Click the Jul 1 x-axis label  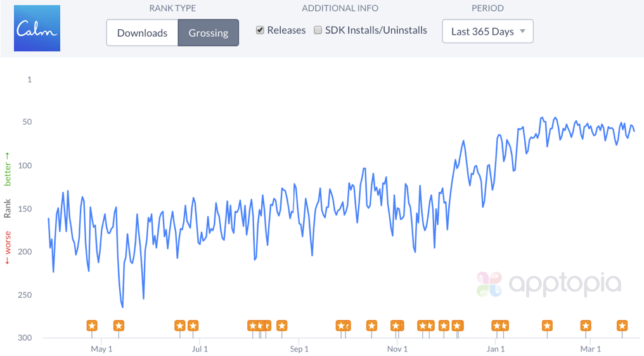coord(200,349)
